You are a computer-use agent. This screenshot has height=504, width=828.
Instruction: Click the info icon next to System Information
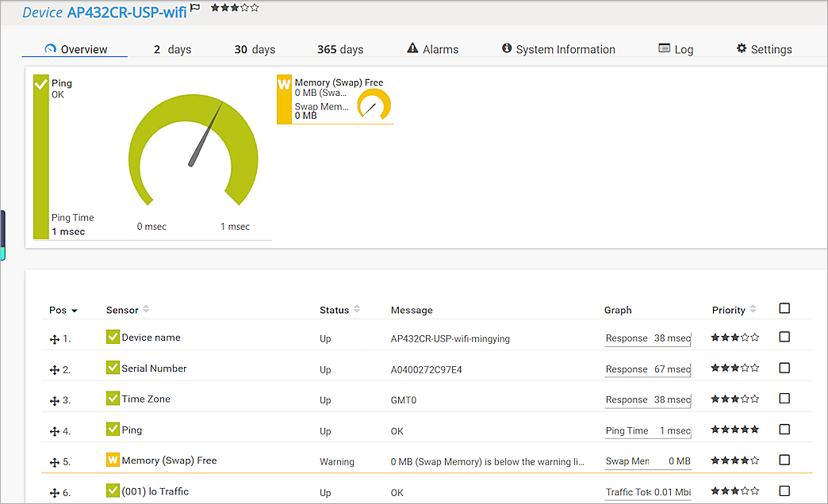[507, 48]
